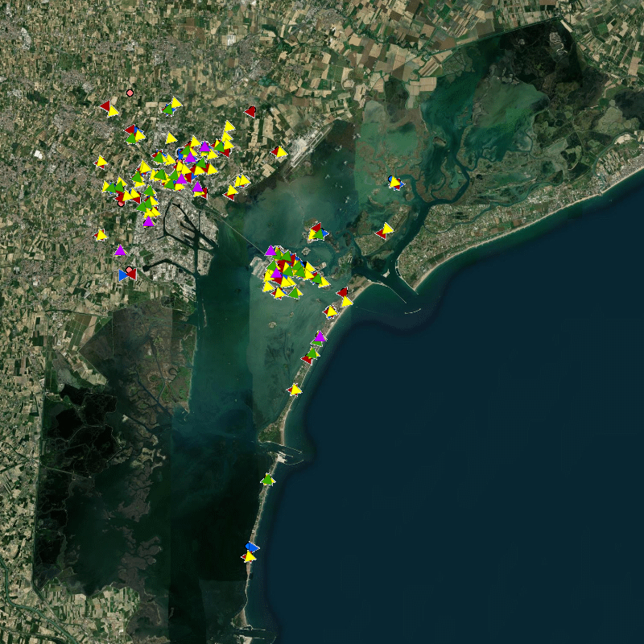Screen dimensions: 644x644
Task: Select the green triangle marker on the southern sandbar
Action: [267, 480]
